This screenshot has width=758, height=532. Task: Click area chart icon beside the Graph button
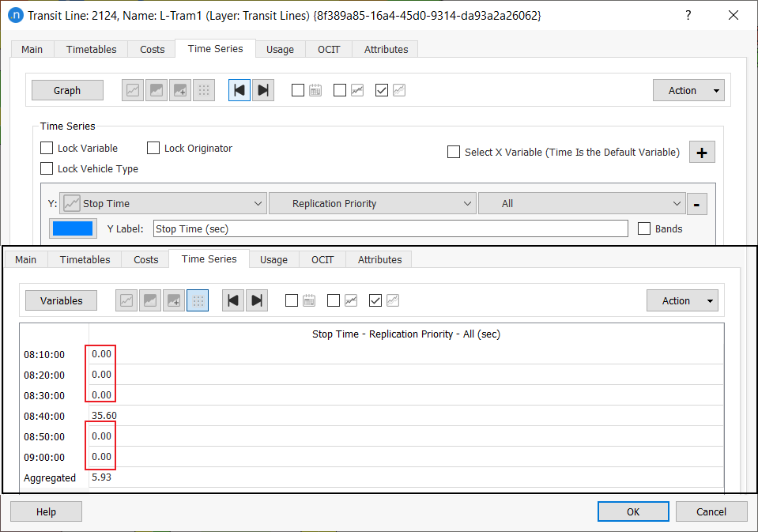pos(157,90)
